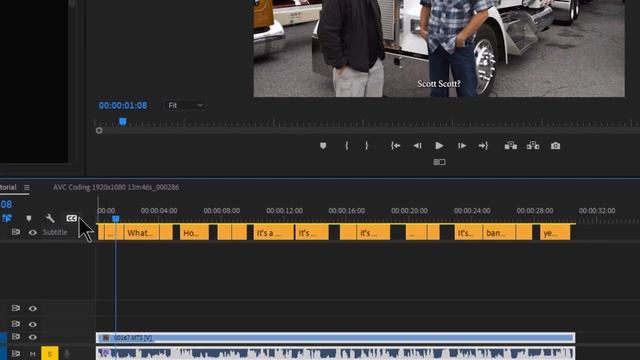The width and height of the screenshot is (640, 360).
Task: Hide the video track containing 00167.MTS
Action: tap(33, 337)
